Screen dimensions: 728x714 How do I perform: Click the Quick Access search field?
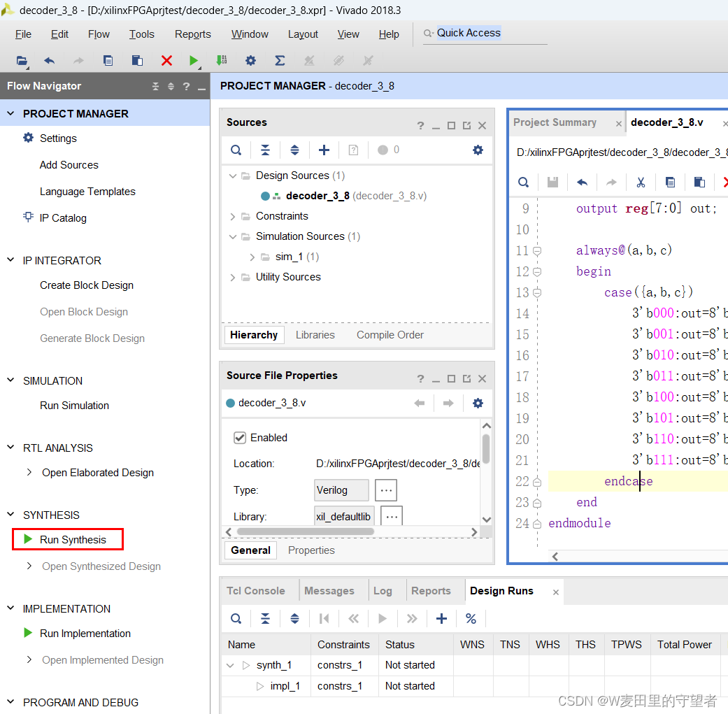click(x=485, y=34)
